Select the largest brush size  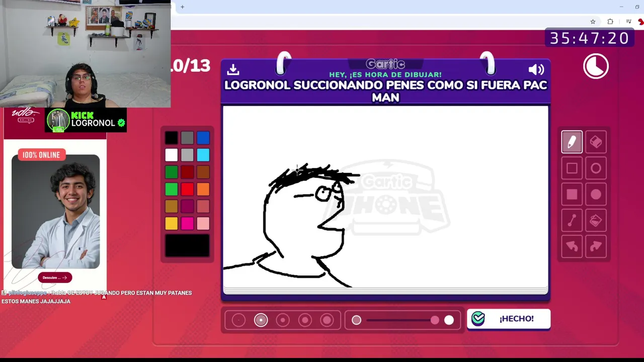point(327,320)
